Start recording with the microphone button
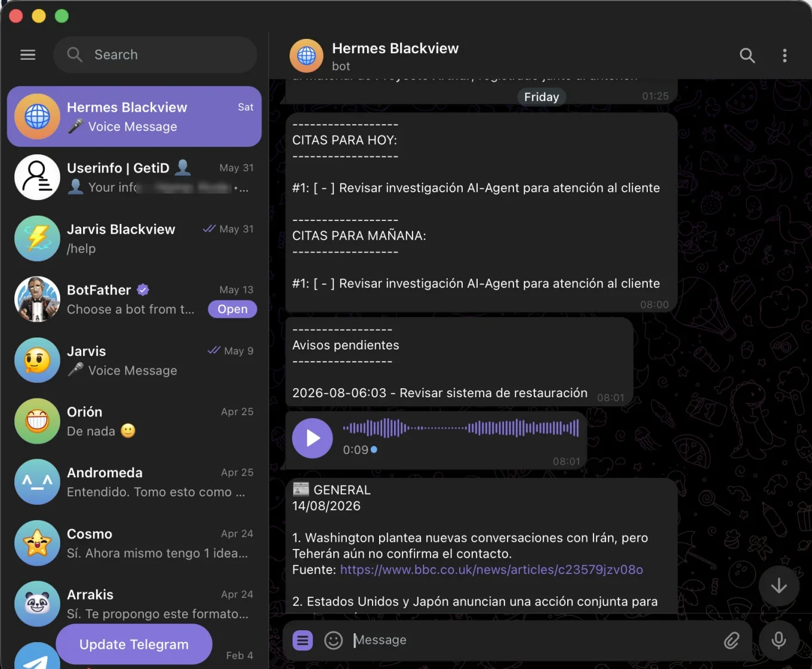The height and width of the screenshot is (669, 812). pos(779,640)
